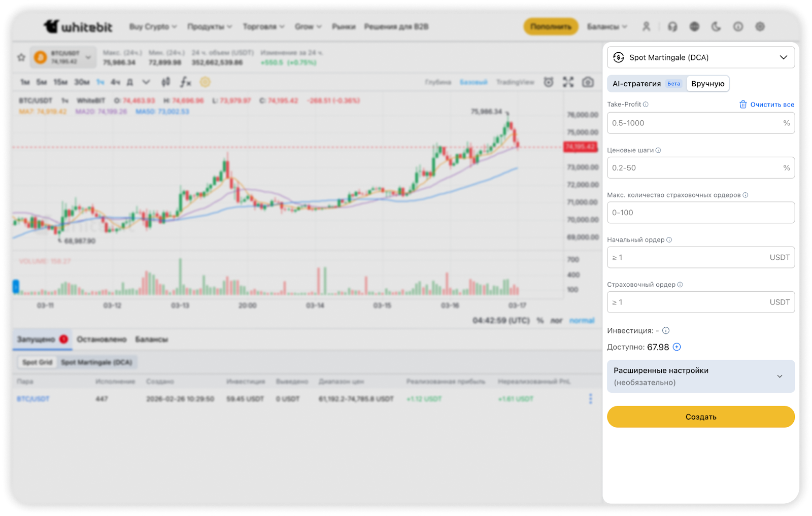The image size is (812, 516).
Task: Click the Take-Profit percentage input field
Action: point(695,123)
